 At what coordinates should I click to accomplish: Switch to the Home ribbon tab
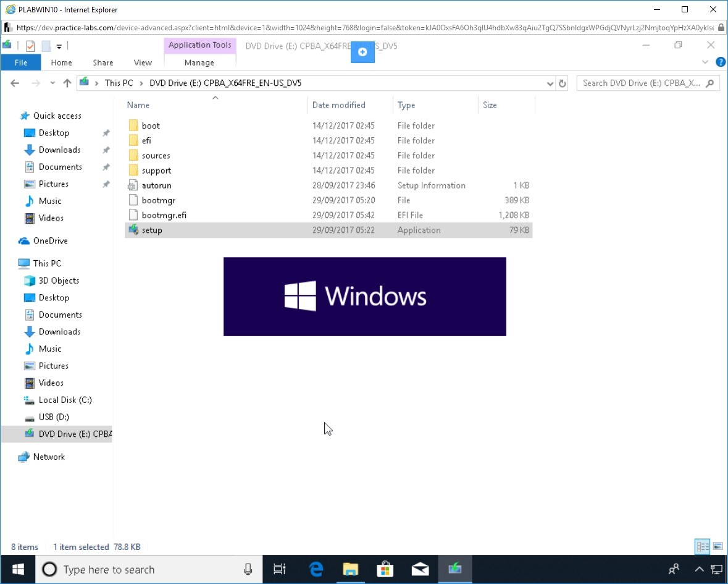point(61,62)
